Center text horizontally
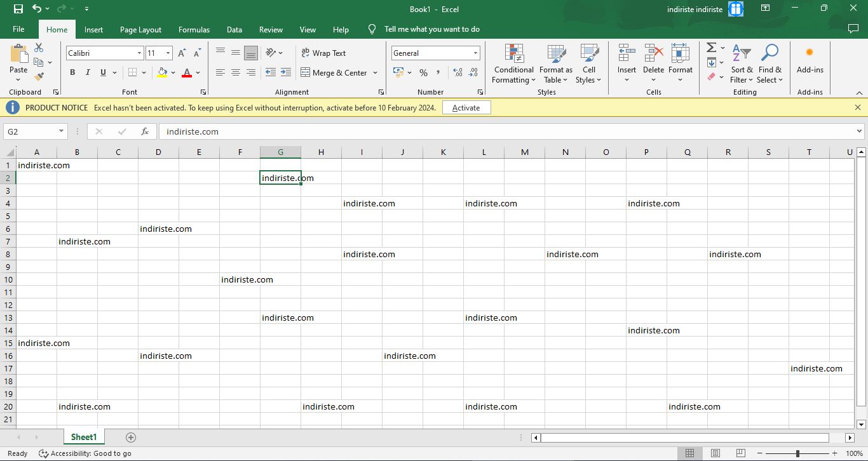The height and width of the screenshot is (461, 868). pyautogui.click(x=236, y=72)
